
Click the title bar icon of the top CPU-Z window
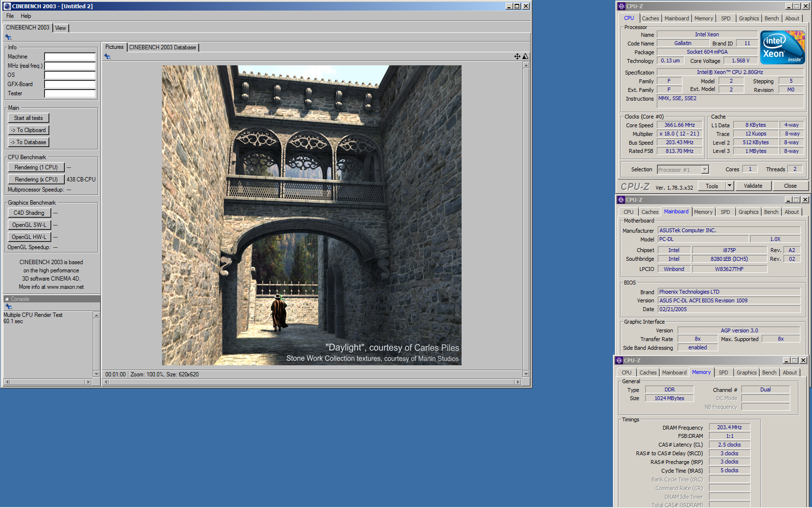621,6
